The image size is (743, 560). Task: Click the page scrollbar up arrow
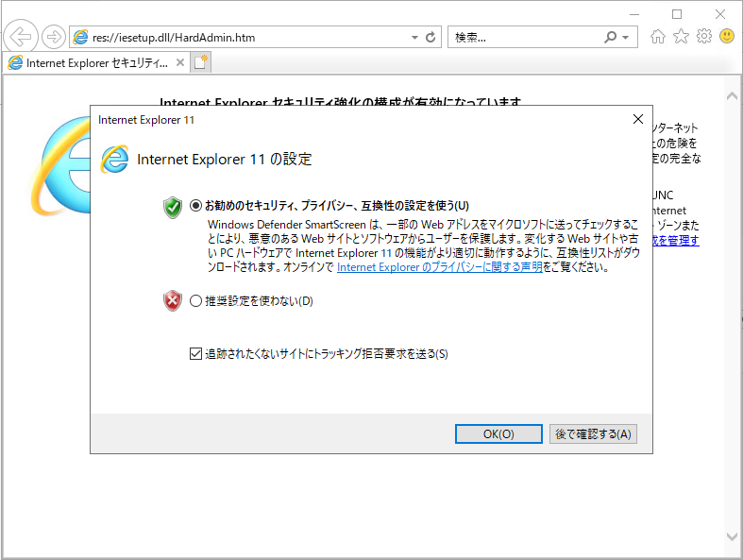click(x=732, y=96)
